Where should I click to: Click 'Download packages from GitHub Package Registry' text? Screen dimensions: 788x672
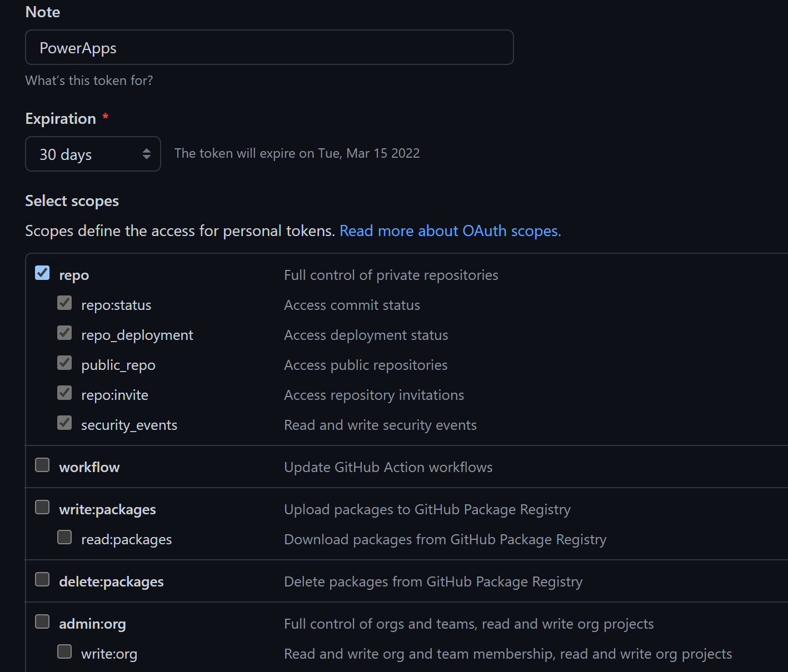coord(445,540)
